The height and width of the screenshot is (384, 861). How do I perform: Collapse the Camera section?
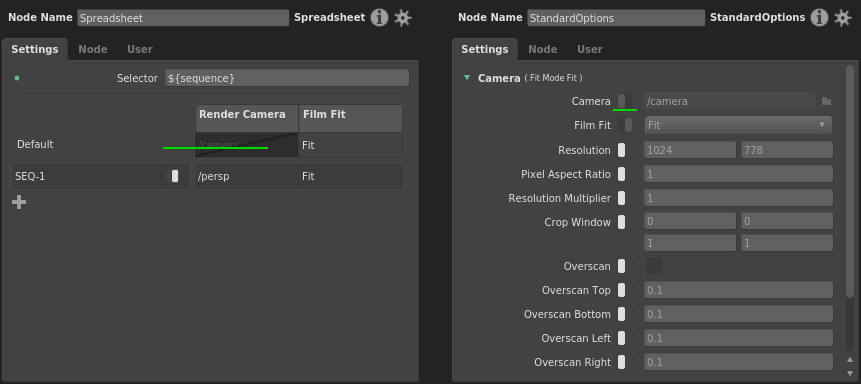tap(467, 78)
